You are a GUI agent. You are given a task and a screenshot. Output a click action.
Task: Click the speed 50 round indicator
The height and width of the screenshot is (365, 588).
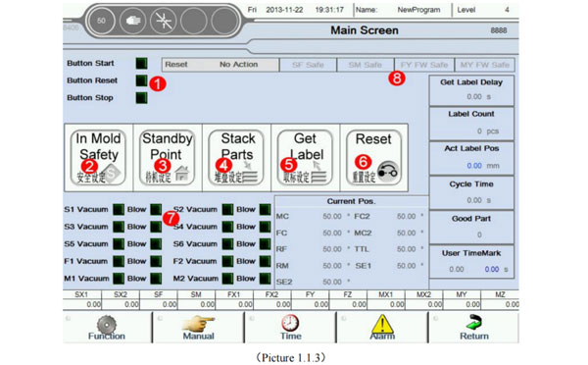101,21
